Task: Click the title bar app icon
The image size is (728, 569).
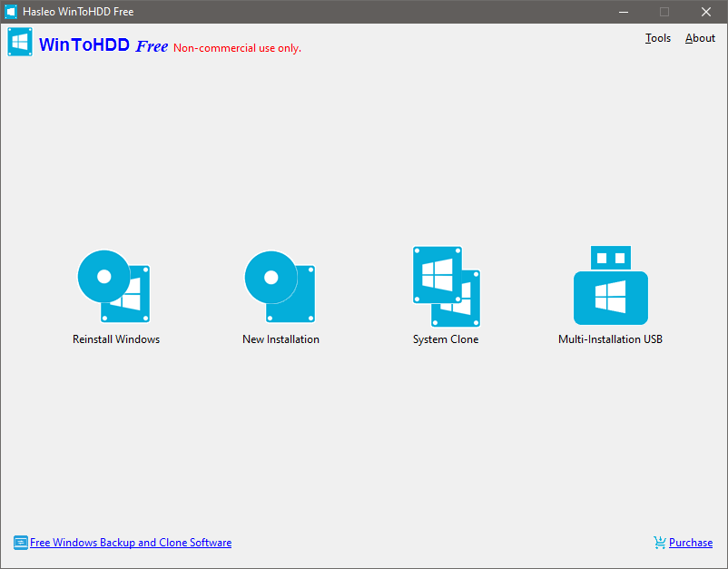Action: click(x=11, y=12)
